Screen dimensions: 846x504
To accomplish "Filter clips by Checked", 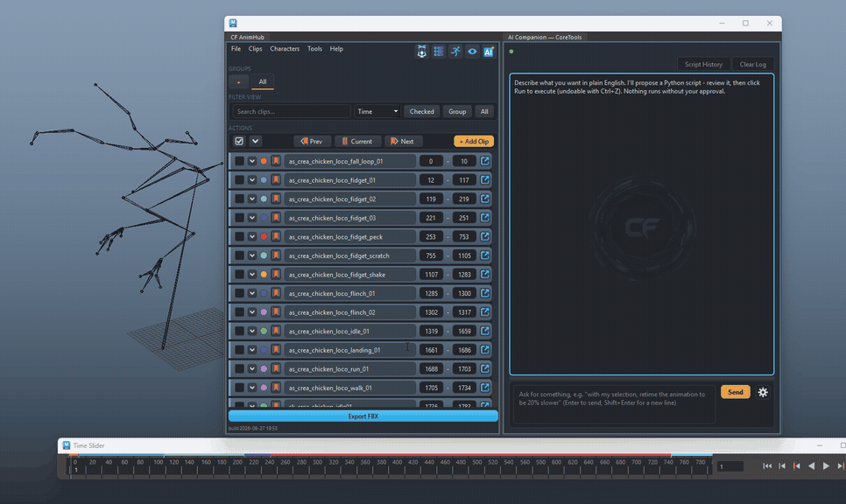I will click(x=421, y=112).
